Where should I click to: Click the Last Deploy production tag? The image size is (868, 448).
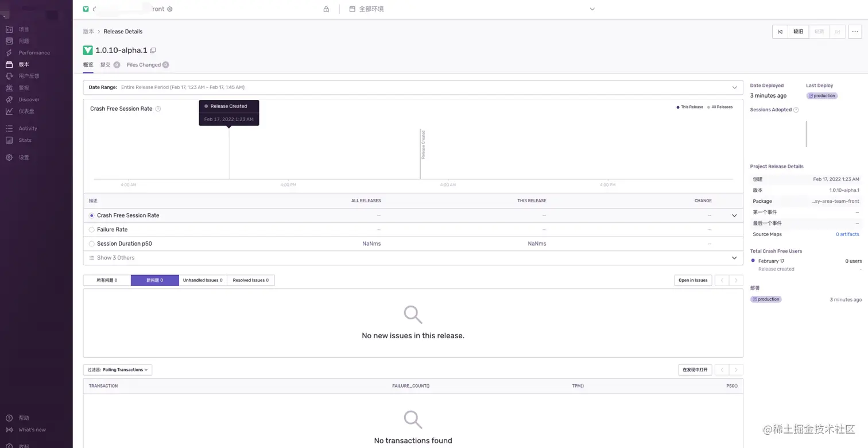tap(821, 96)
